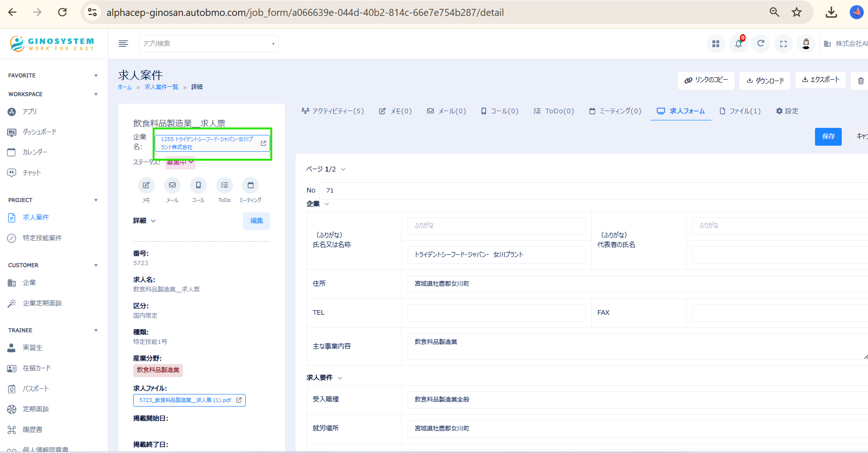Collapse the PROJECT sidebar section

click(96, 200)
